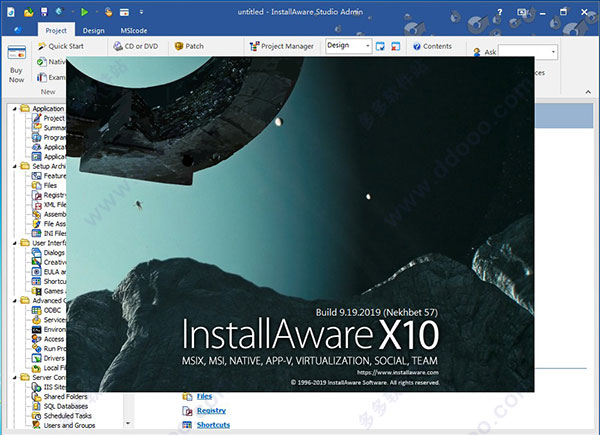Switch to the MSIcode ribbon tab
The width and height of the screenshot is (600, 435).
(x=134, y=31)
